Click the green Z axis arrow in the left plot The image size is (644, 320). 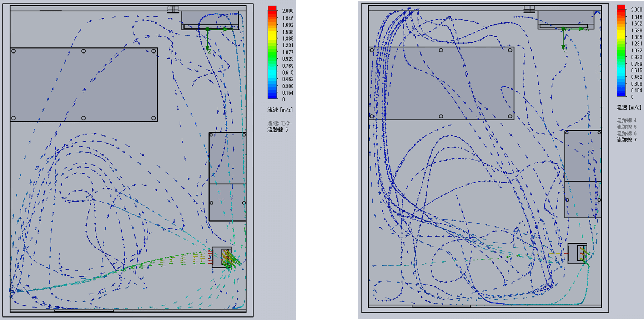[x=207, y=40]
